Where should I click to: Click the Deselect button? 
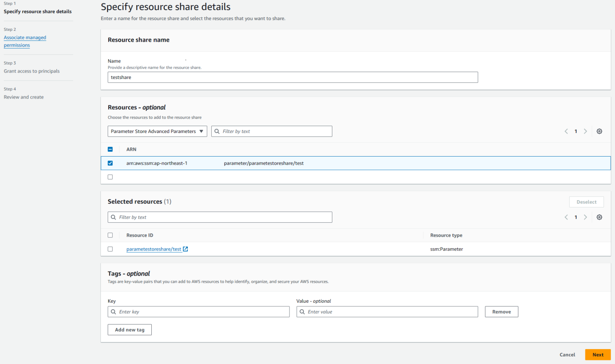pyautogui.click(x=587, y=202)
